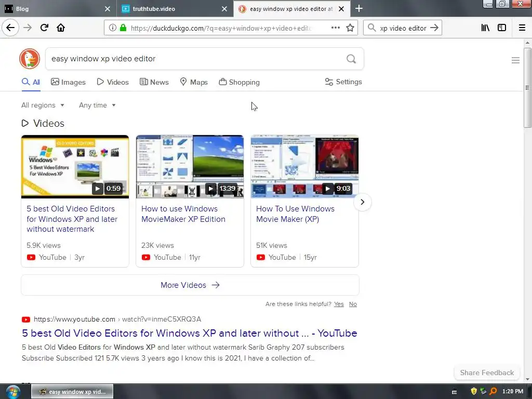The height and width of the screenshot is (399, 532).
Task: Open page actions three-dots menu
Action: point(335,28)
